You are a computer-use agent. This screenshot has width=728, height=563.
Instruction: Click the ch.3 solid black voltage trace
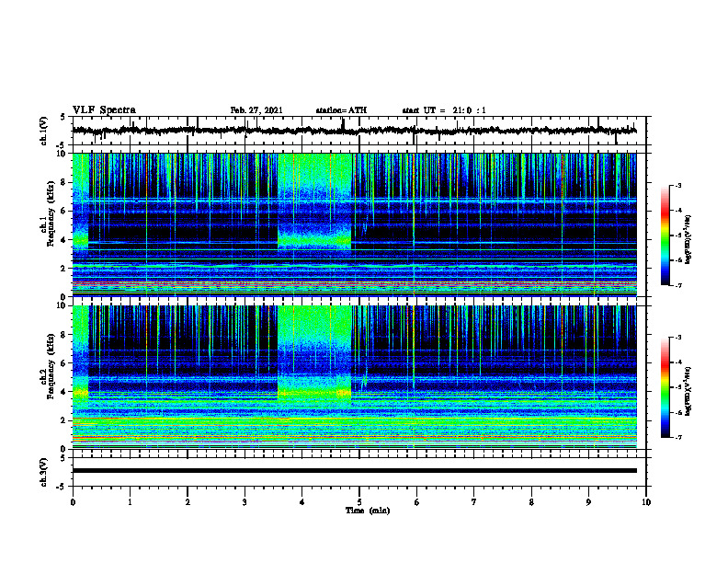pyautogui.click(x=355, y=471)
